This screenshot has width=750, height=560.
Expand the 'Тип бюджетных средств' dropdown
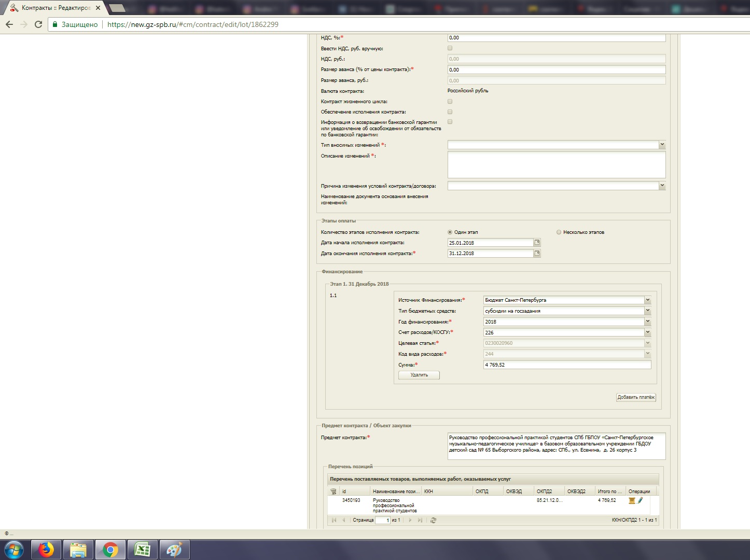pos(648,311)
